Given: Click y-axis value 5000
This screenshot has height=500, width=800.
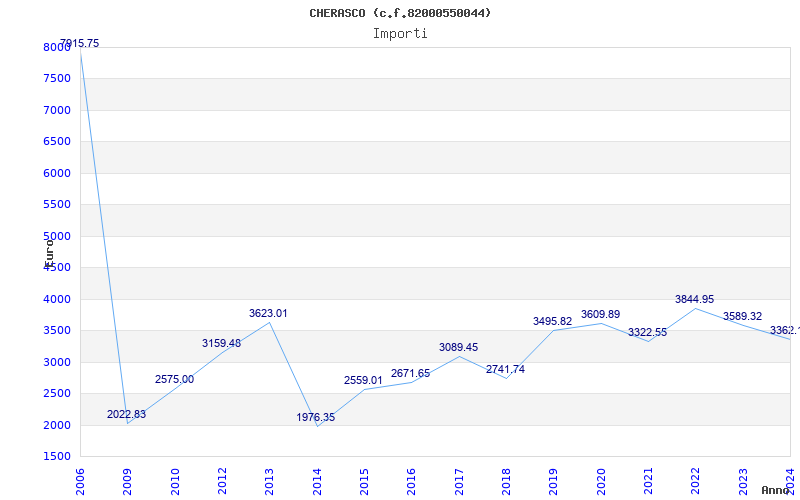Looking at the screenshot, I should coord(57,236).
